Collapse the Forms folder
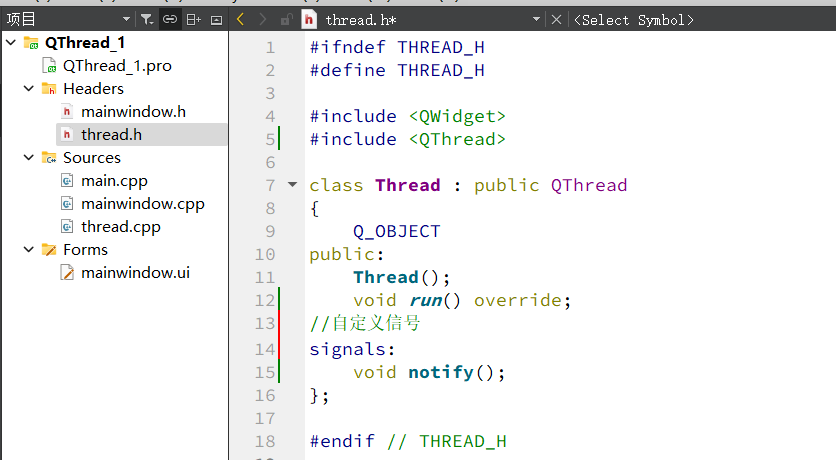The height and width of the screenshot is (460, 836). (x=29, y=249)
